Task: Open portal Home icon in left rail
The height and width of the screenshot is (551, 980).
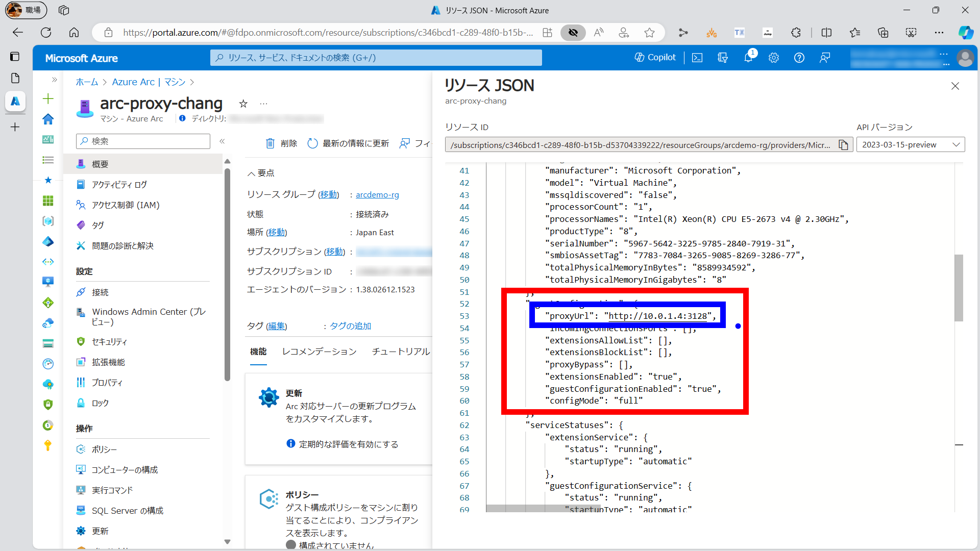Action: click(x=48, y=119)
